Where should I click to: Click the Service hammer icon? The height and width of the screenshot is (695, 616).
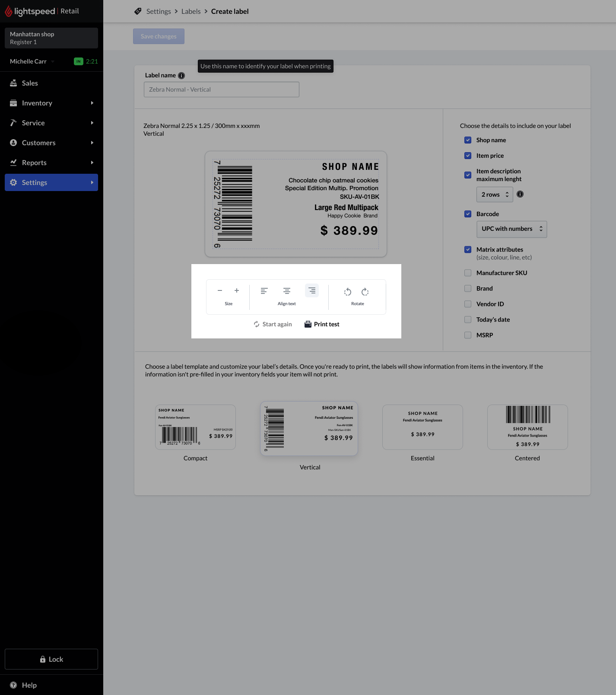[13, 123]
